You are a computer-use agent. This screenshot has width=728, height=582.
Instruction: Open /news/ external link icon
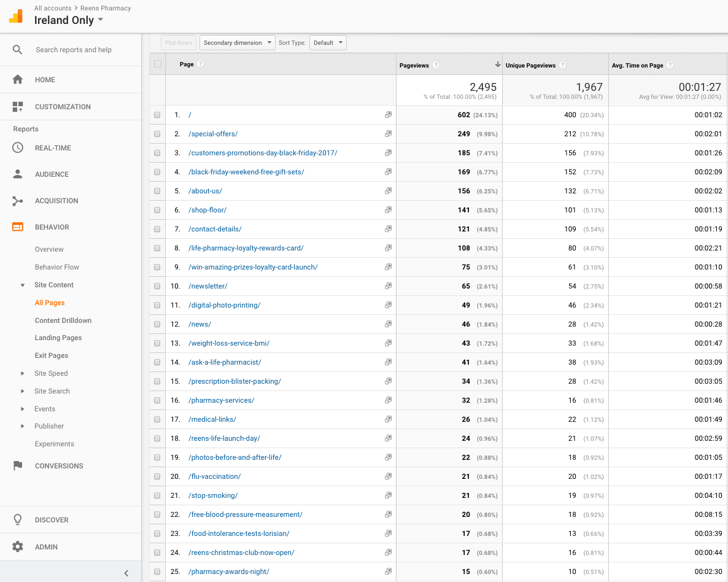tap(388, 324)
